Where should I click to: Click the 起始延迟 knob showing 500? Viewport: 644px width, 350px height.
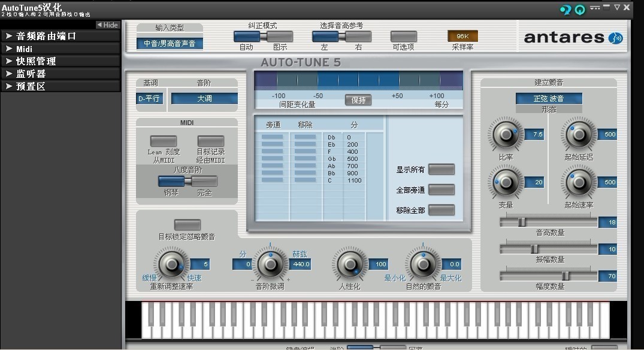[579, 135]
